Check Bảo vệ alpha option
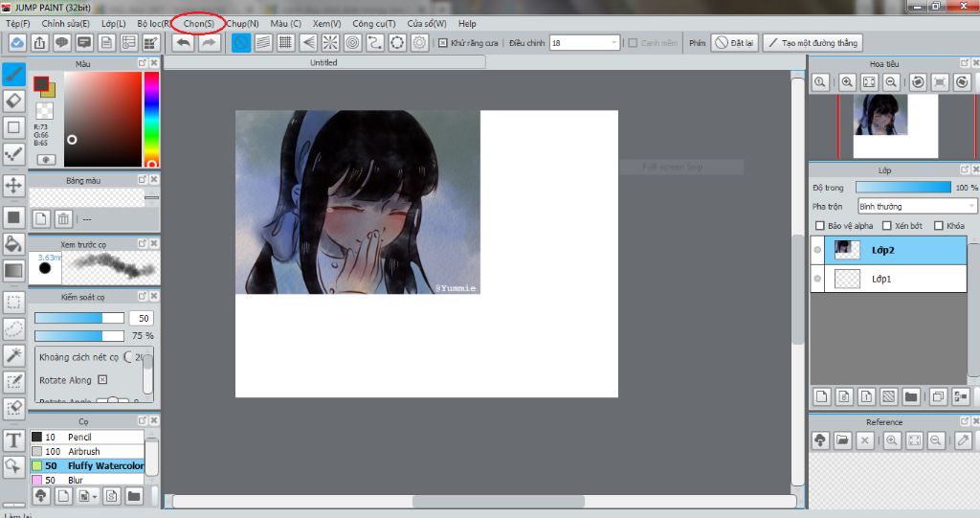Screen dimensions: 980x518 click(820, 225)
